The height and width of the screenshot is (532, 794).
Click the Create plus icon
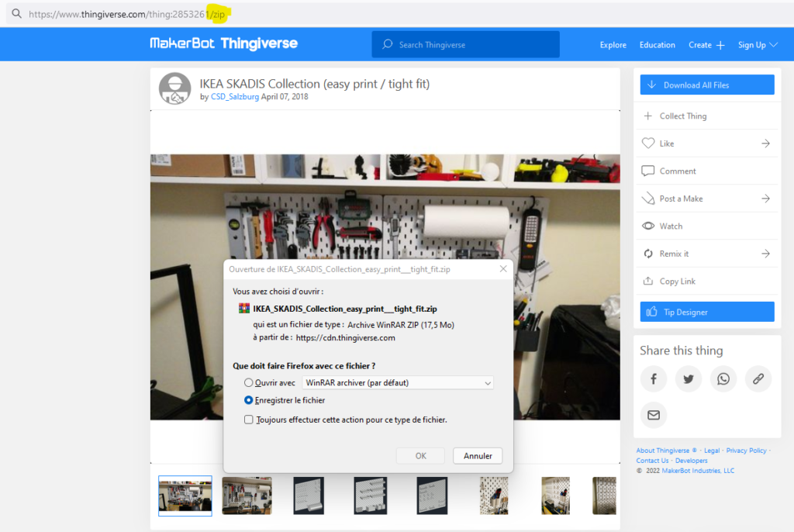[720, 45]
